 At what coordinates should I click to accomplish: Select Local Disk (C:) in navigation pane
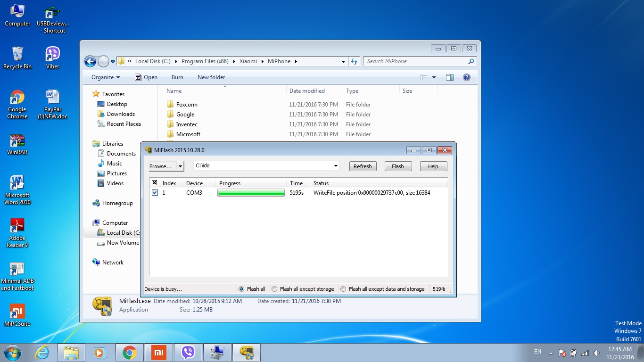(118, 233)
